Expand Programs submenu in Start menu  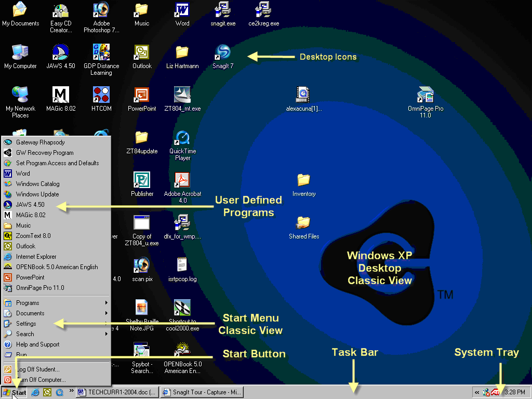pos(56,303)
